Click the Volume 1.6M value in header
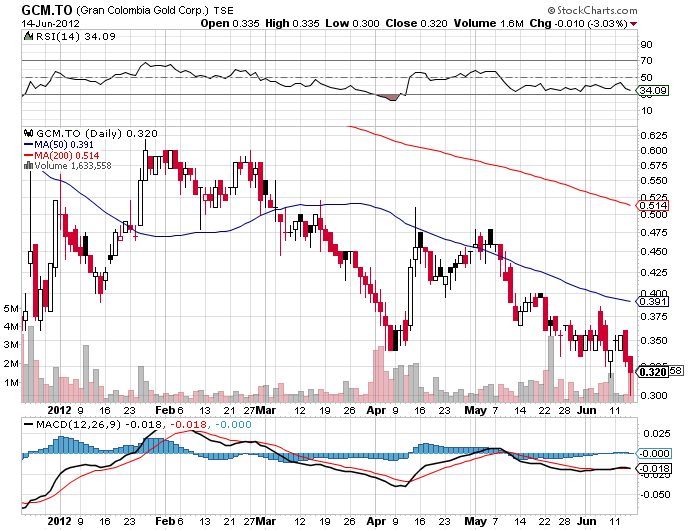This screenshot has height=531, width=691. click(x=489, y=23)
